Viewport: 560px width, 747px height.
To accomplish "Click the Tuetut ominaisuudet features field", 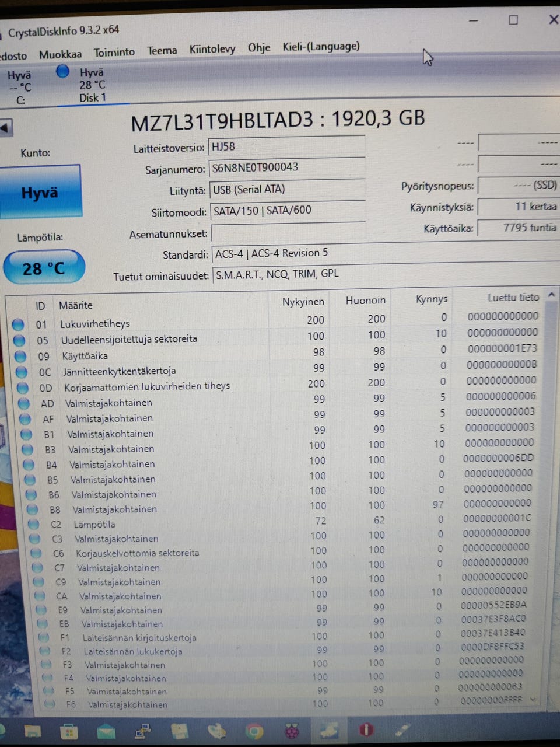I will pos(386,274).
